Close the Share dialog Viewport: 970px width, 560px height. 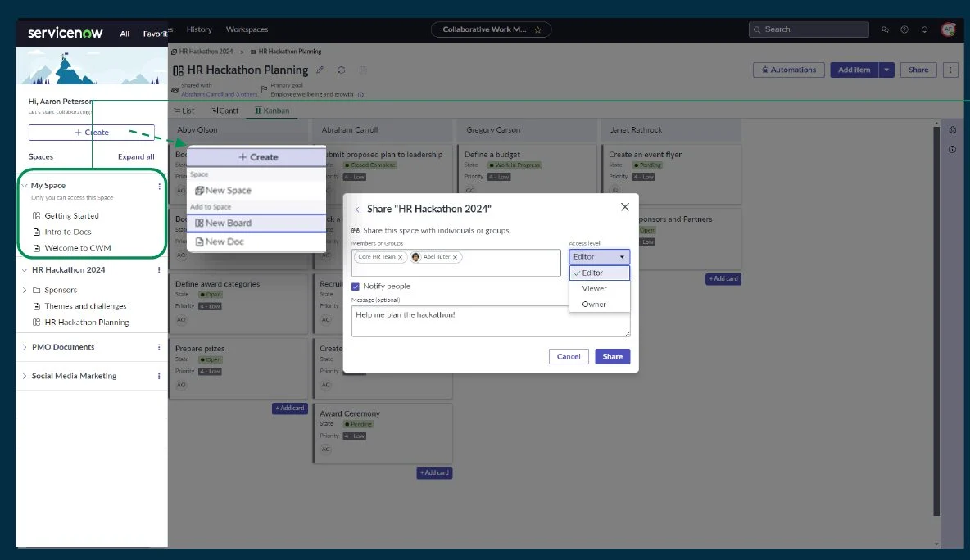[x=625, y=207]
